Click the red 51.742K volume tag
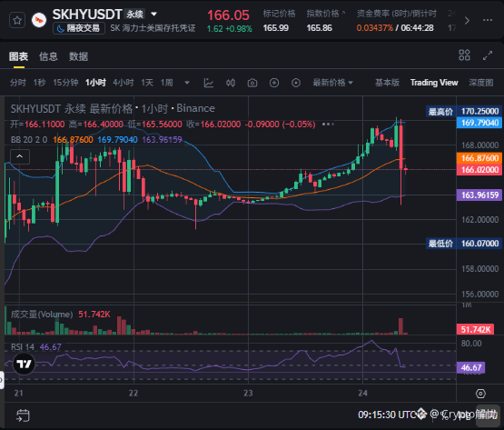 pyautogui.click(x=475, y=329)
